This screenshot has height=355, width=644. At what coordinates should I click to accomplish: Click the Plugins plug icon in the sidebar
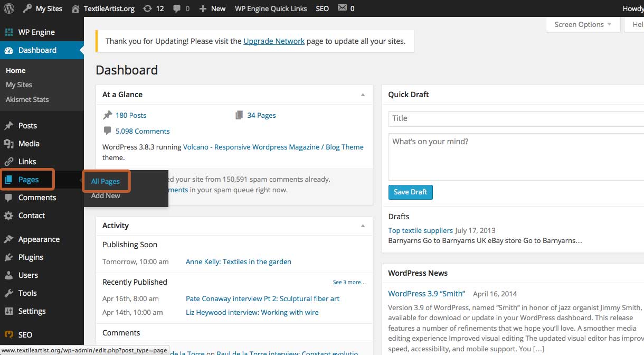8,257
